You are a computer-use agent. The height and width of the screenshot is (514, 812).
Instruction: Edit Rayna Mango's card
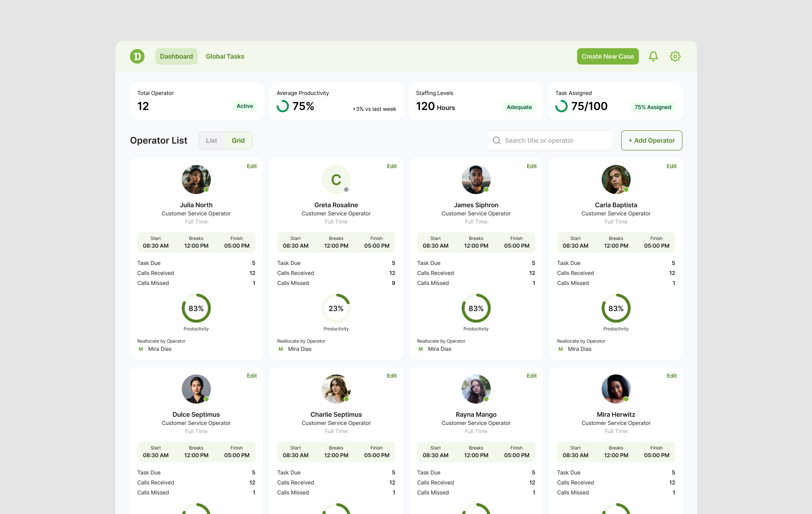(x=531, y=376)
